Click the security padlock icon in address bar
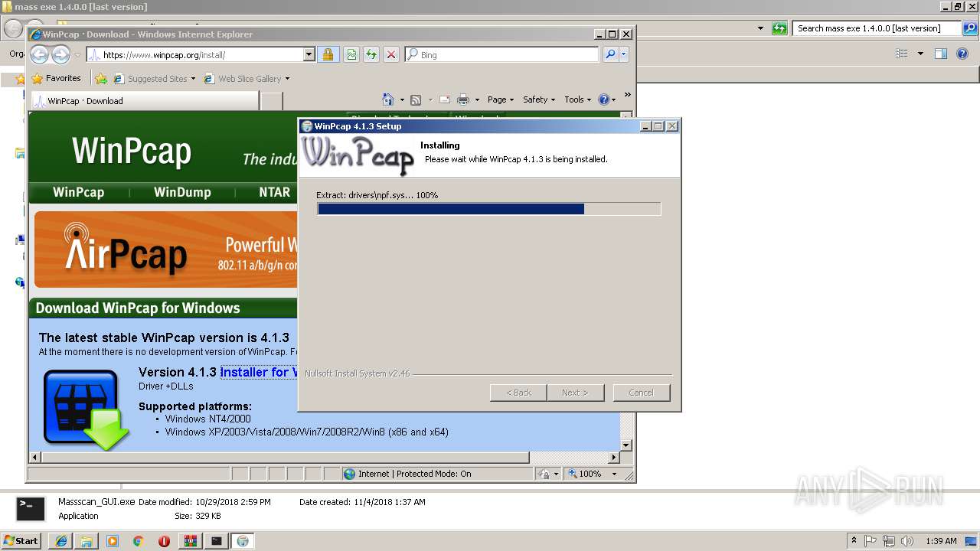 (328, 54)
